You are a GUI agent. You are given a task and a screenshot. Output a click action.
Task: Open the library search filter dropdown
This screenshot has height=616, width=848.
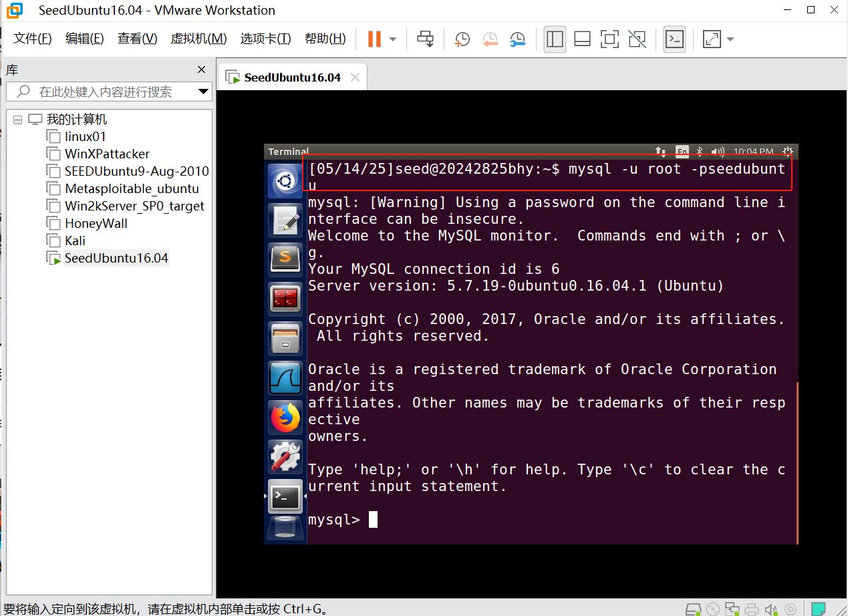(204, 92)
